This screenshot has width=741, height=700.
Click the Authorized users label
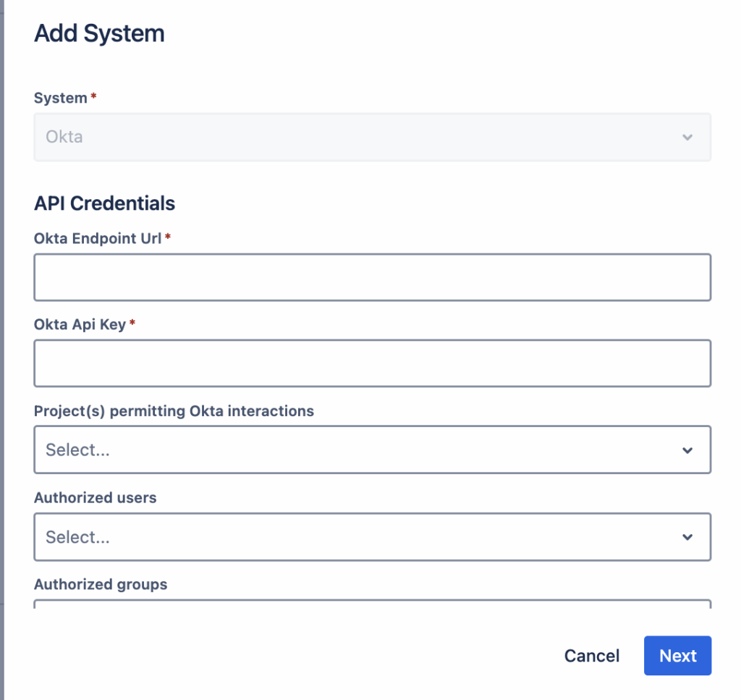[95, 498]
